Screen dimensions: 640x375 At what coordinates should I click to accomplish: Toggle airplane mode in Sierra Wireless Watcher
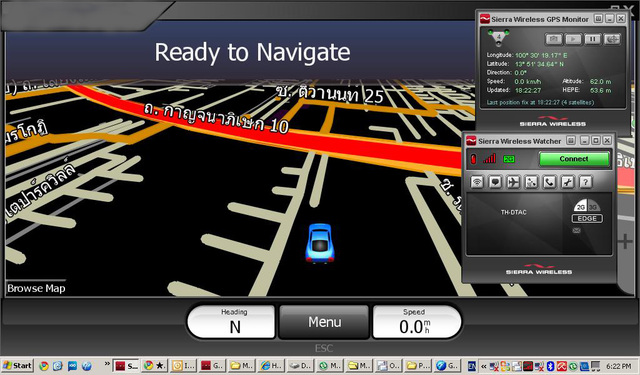(513, 182)
